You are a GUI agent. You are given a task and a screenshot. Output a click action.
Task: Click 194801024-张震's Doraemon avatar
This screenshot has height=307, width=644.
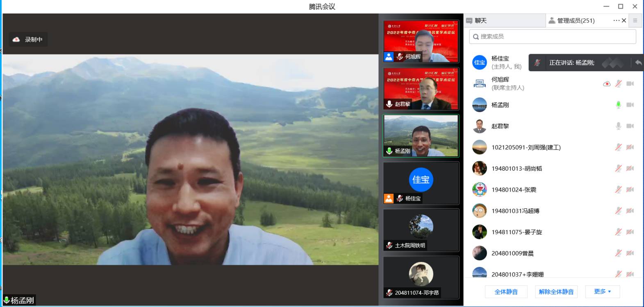click(479, 190)
